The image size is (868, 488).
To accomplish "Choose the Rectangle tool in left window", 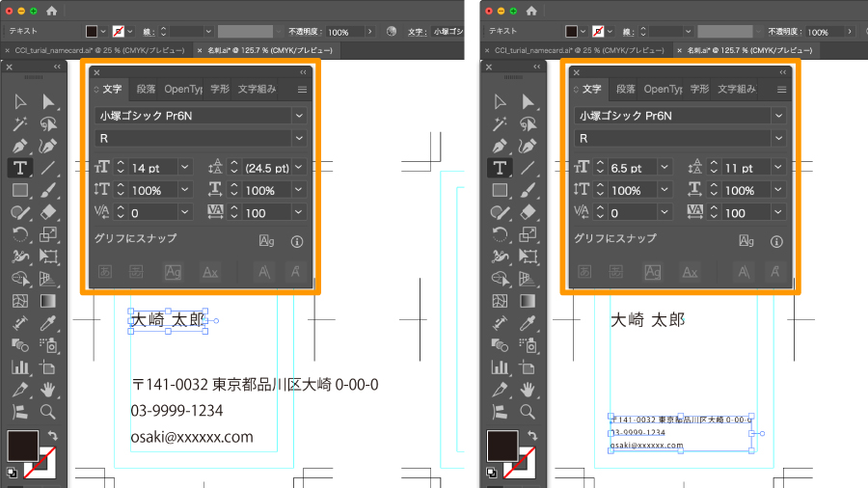I will point(20,190).
